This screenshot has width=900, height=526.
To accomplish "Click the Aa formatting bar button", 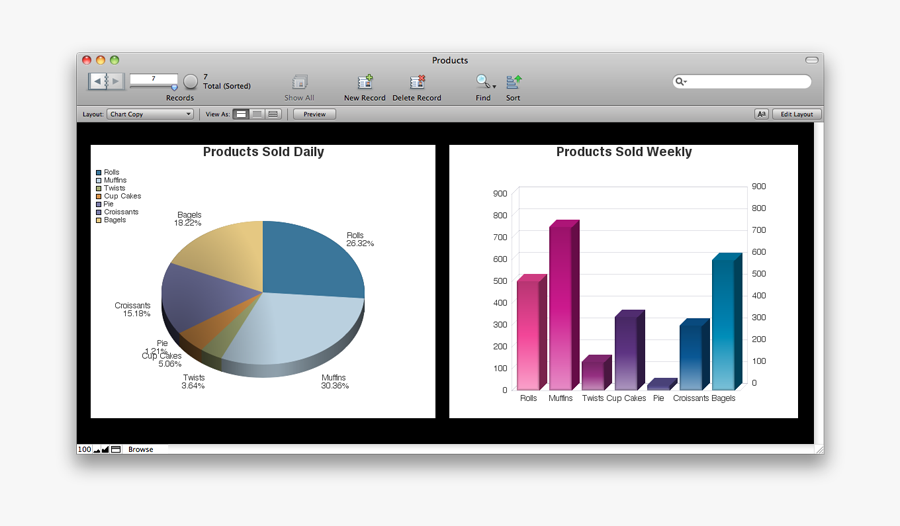I will point(761,114).
